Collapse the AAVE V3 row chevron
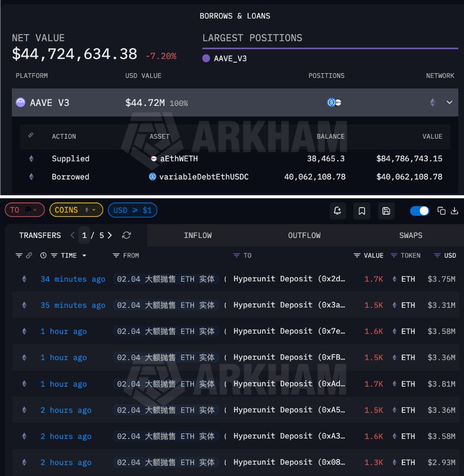 (449, 102)
